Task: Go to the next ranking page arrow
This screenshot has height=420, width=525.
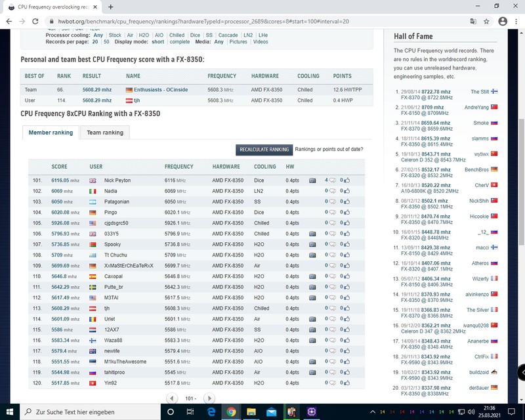Action: pyautogui.click(x=209, y=398)
